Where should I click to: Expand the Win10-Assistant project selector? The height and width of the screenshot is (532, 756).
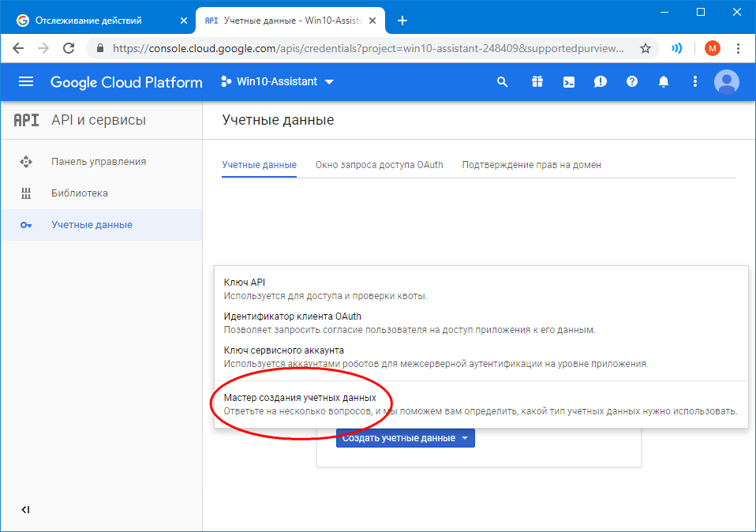click(x=278, y=82)
